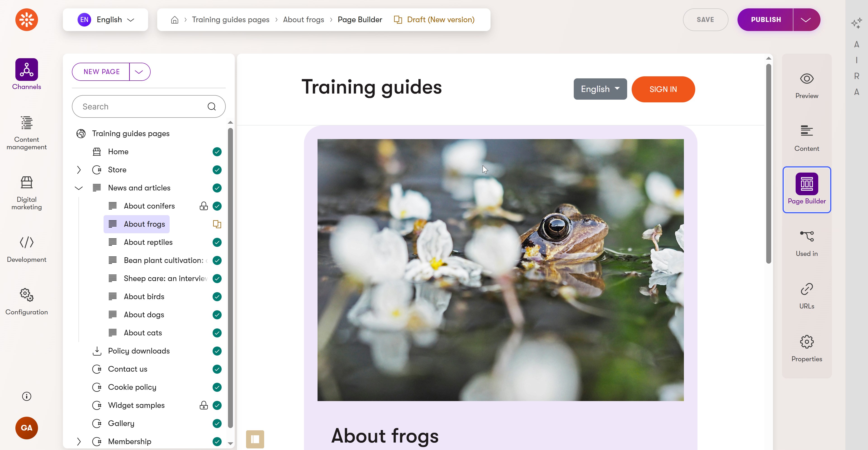Open the EN English language selector
This screenshot has height=450, width=868.
105,20
